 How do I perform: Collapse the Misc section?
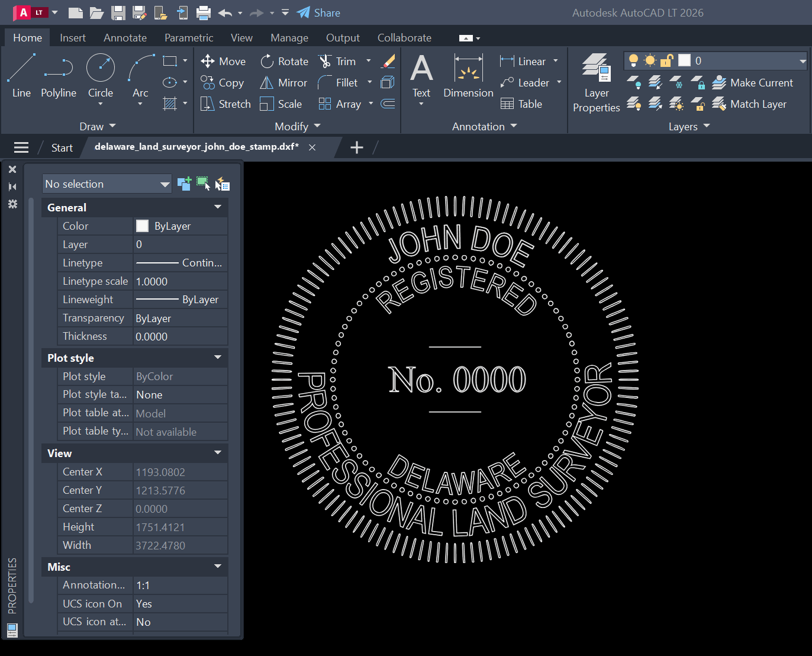coord(218,567)
